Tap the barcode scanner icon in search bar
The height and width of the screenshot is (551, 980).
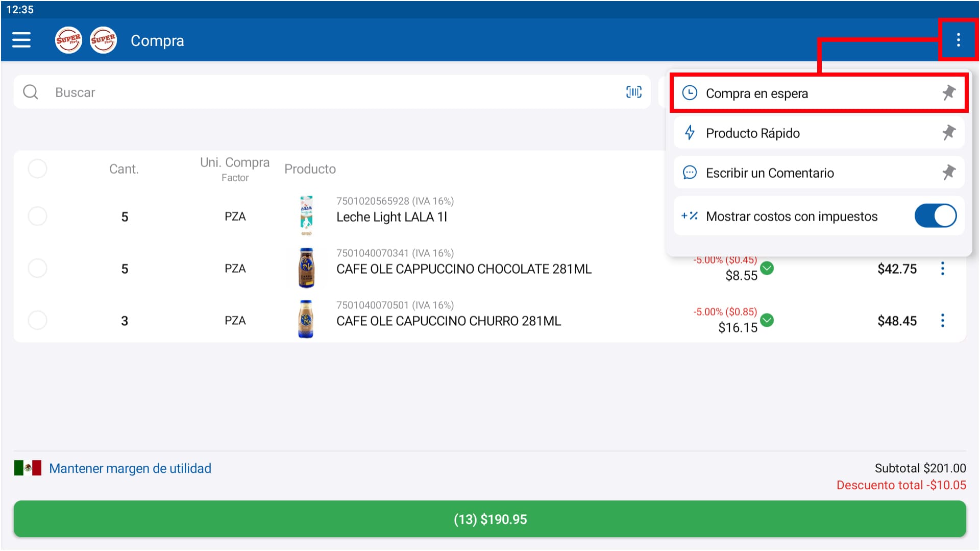coord(633,92)
